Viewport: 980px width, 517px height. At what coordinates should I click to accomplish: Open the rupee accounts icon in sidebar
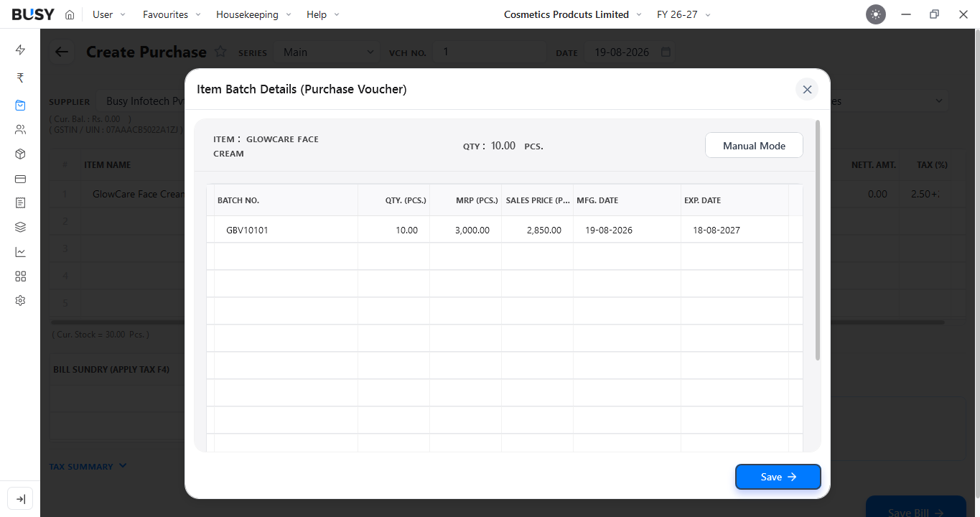20,78
